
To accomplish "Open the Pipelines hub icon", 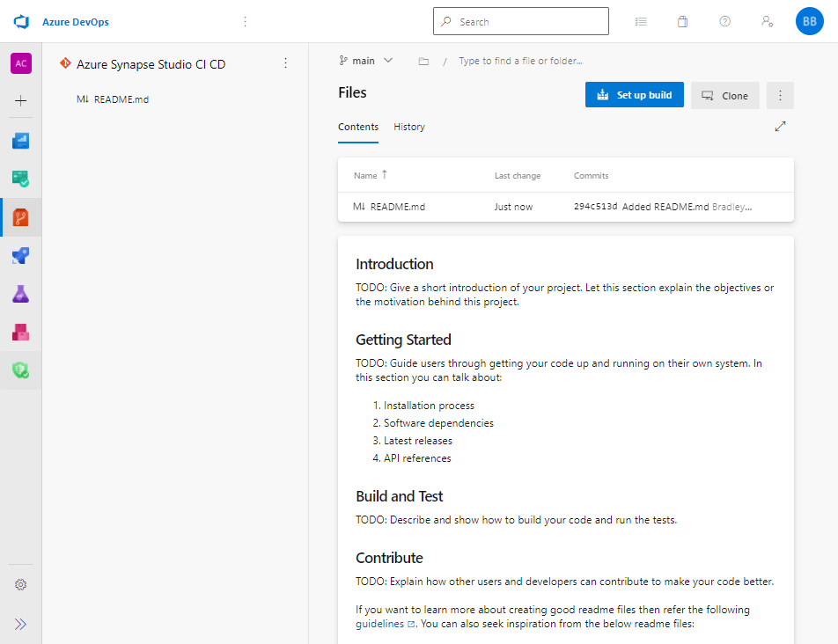I will click(21, 256).
